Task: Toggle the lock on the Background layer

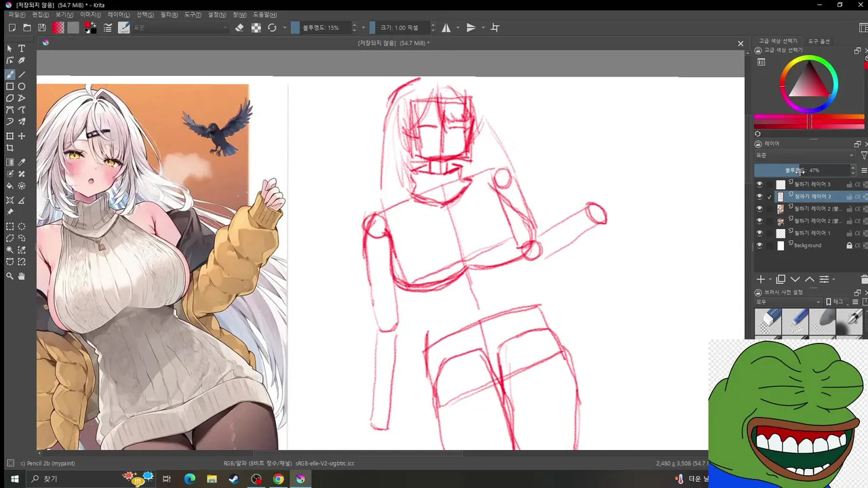Action: [849, 245]
